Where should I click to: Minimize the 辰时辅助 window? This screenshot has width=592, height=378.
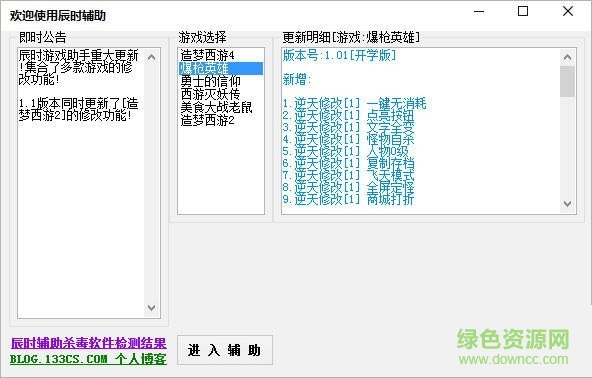pos(479,12)
